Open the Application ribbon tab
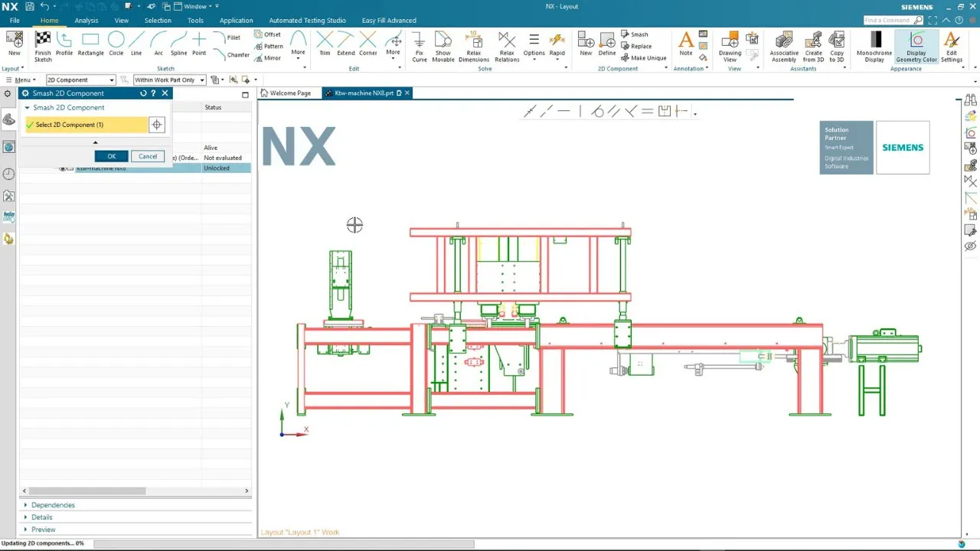 point(236,21)
